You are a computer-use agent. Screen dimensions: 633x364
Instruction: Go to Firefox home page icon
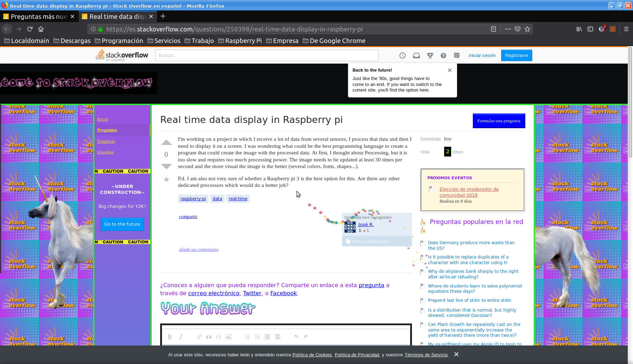point(41,29)
